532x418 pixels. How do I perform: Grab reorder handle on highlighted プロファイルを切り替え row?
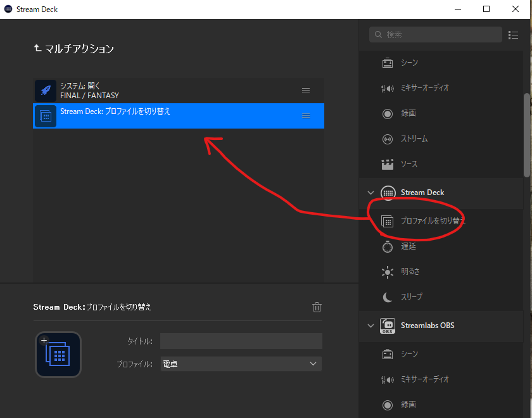tap(306, 116)
